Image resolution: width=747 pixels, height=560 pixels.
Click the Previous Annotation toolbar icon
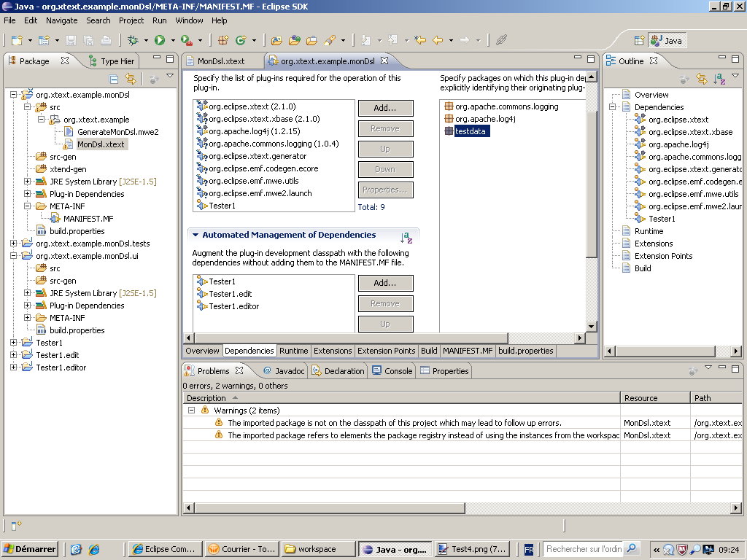(393, 41)
